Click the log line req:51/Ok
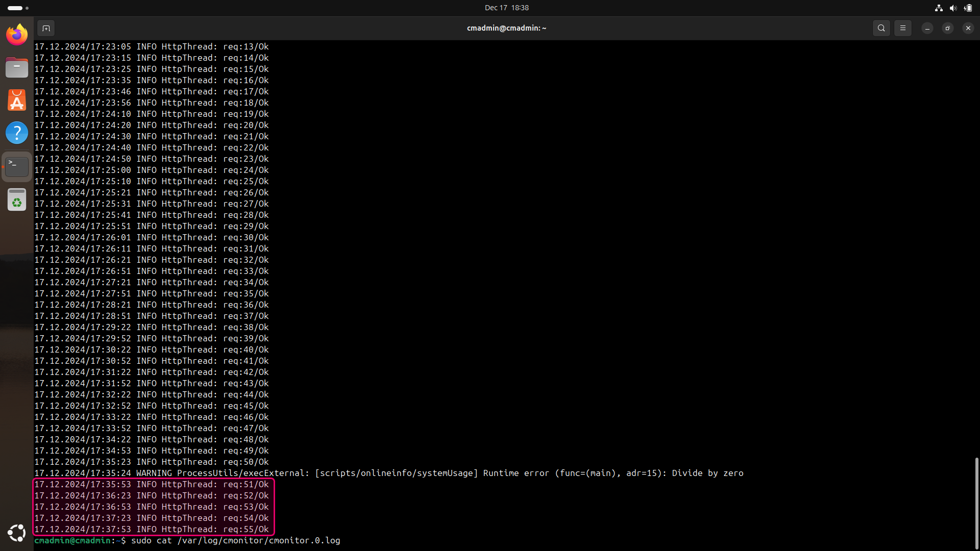Viewport: 980px width, 551px height. click(152, 484)
